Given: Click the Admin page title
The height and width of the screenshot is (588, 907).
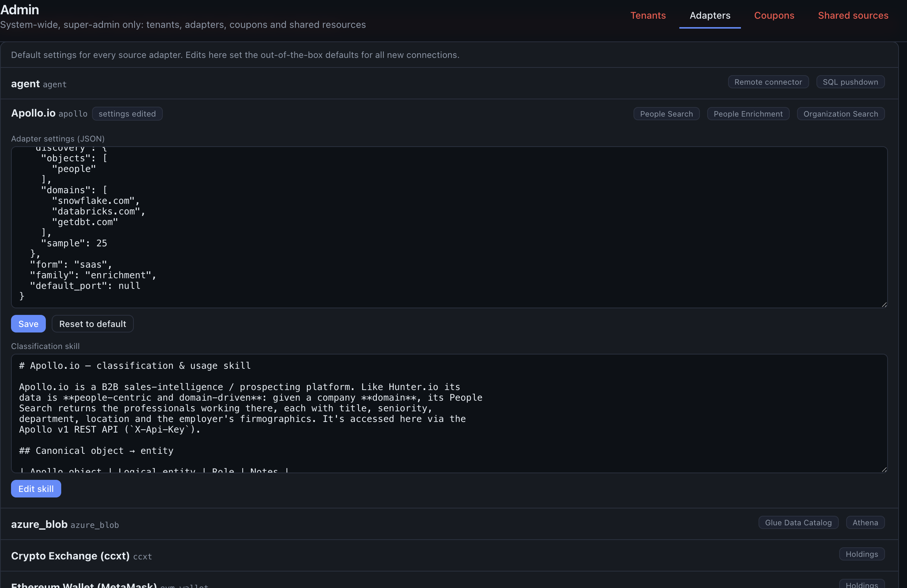Looking at the screenshot, I should pyautogui.click(x=20, y=10).
